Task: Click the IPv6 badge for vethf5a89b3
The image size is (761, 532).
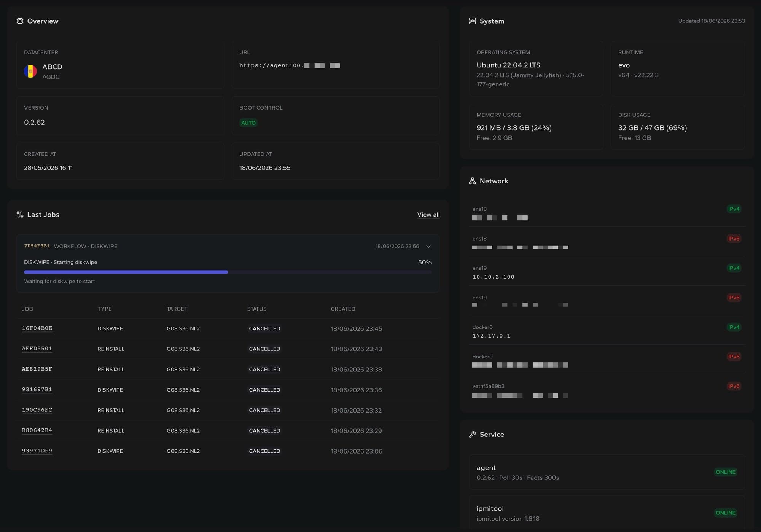Action: (734, 386)
